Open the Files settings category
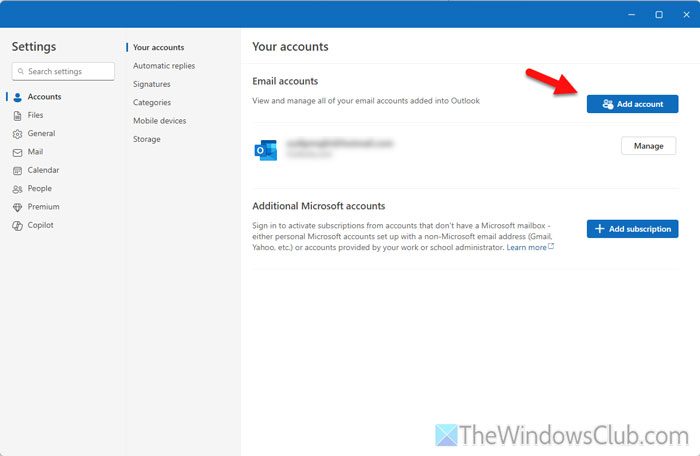Viewport: 700px width, 456px height. tap(35, 115)
